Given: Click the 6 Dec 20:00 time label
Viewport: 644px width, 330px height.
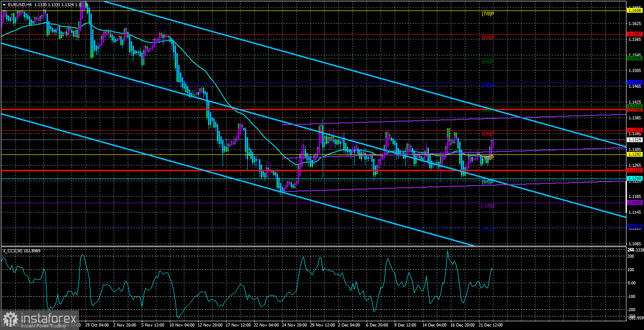Looking at the screenshot, I should pos(378,325).
